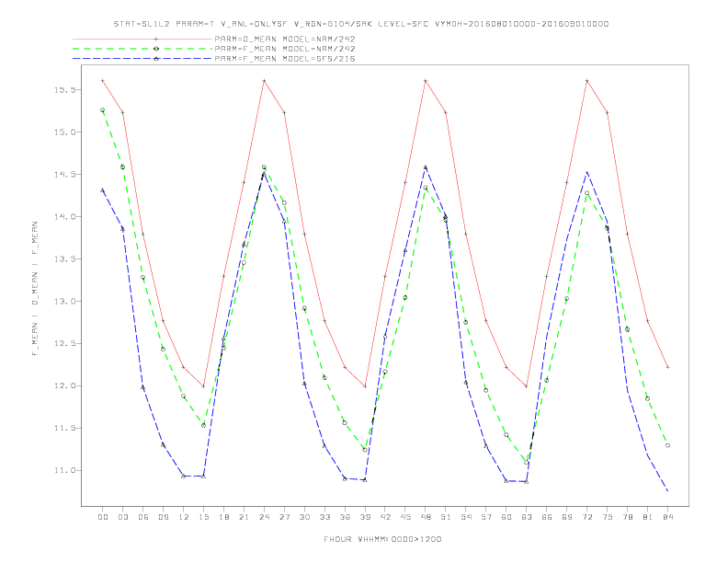Screen dimensions: 728x563
Task: Click x-axis tick label 15
Action: click(204, 517)
